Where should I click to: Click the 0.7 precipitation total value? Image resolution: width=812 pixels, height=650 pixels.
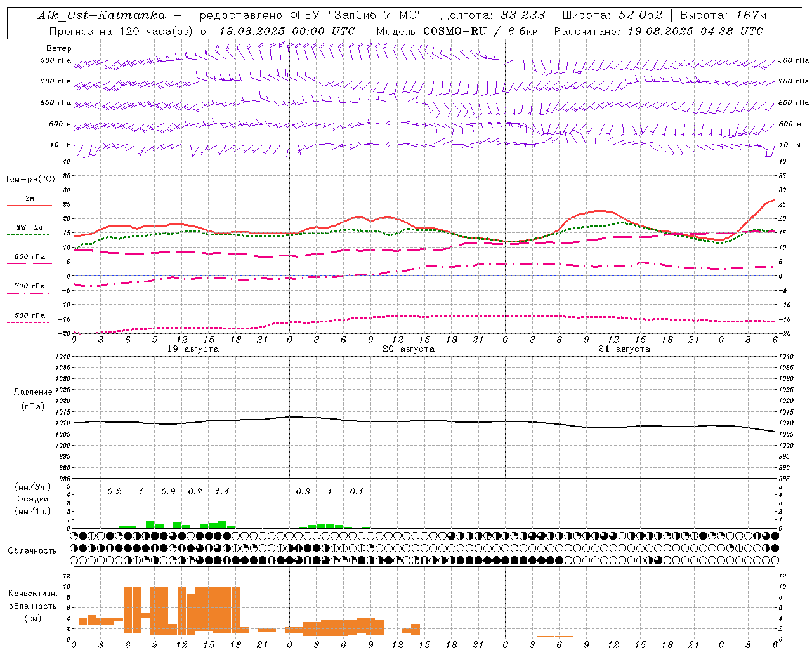click(x=195, y=492)
